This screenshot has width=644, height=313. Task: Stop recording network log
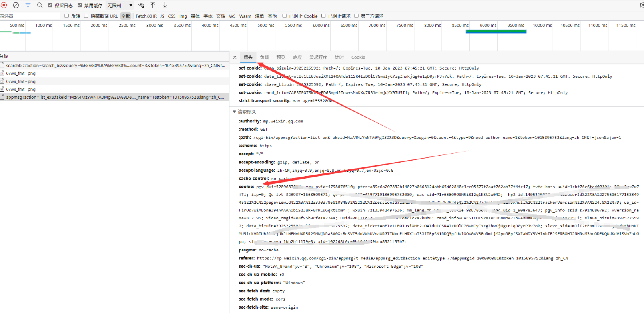click(x=4, y=5)
